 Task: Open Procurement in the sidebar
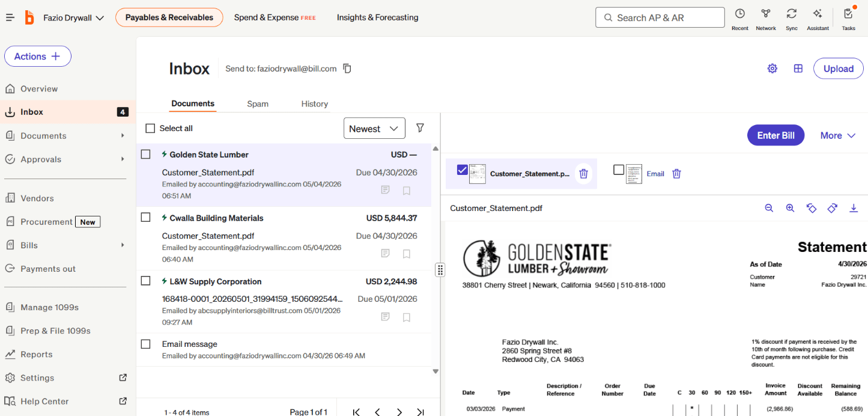click(x=46, y=222)
